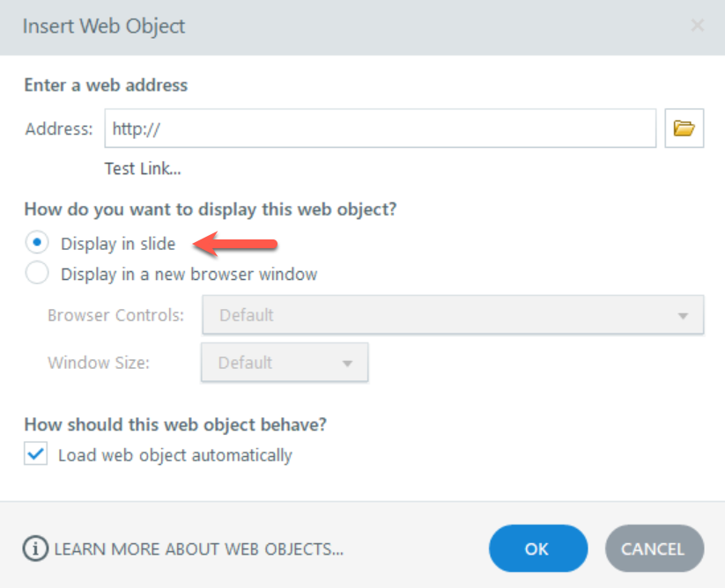The image size is (725, 588).
Task: Click inside the Address text field
Action: (x=380, y=129)
